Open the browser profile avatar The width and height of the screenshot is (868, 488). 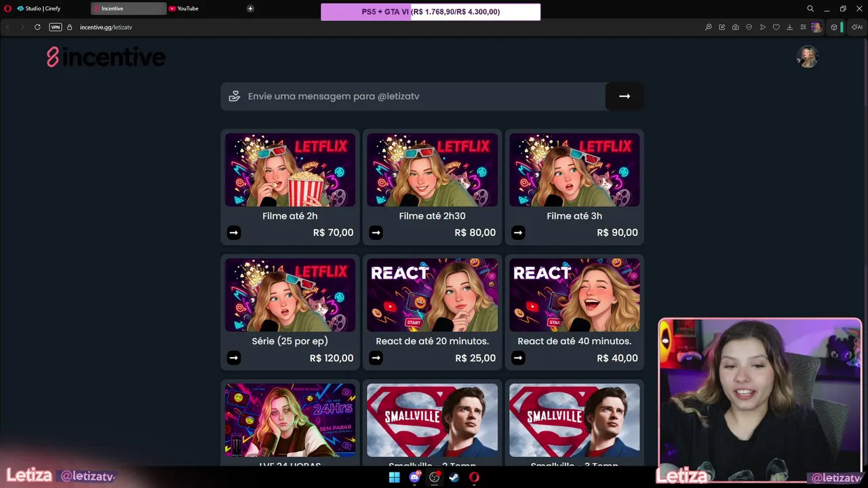(x=816, y=27)
